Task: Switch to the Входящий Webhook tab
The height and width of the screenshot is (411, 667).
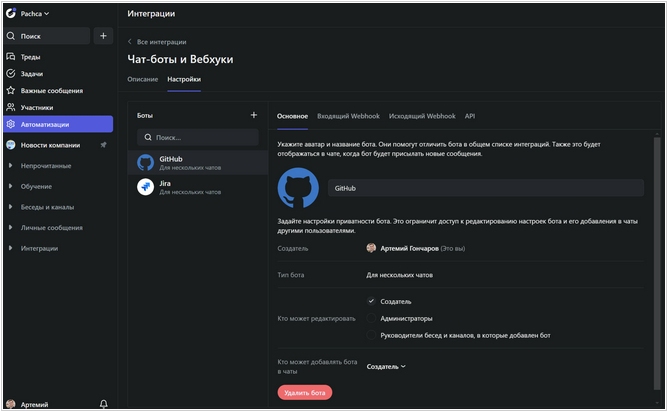Action: coord(349,116)
